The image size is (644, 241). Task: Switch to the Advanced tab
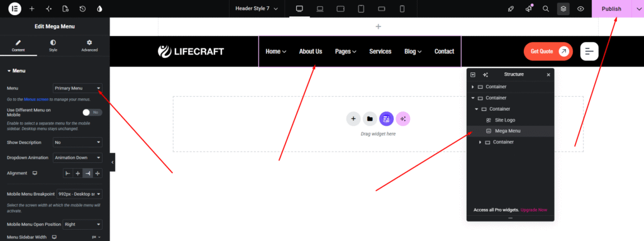point(89,46)
